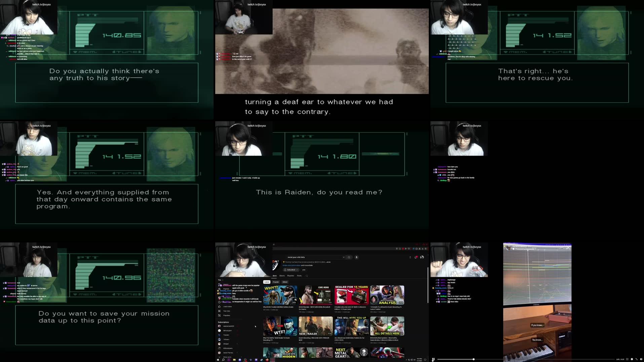644x362 pixels.
Task: Toggle fullscreen in the video player
Action: click(x=637, y=359)
